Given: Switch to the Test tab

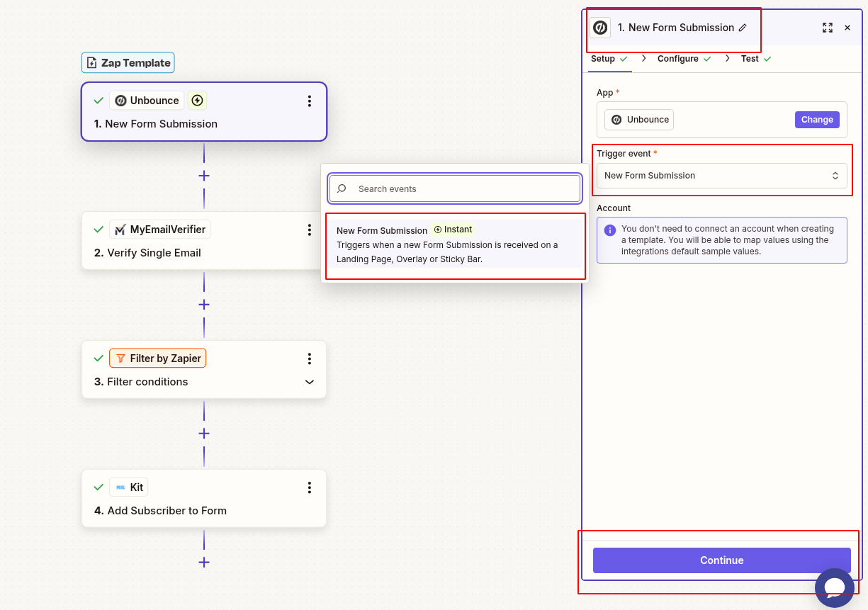Looking at the screenshot, I should pyautogui.click(x=750, y=59).
